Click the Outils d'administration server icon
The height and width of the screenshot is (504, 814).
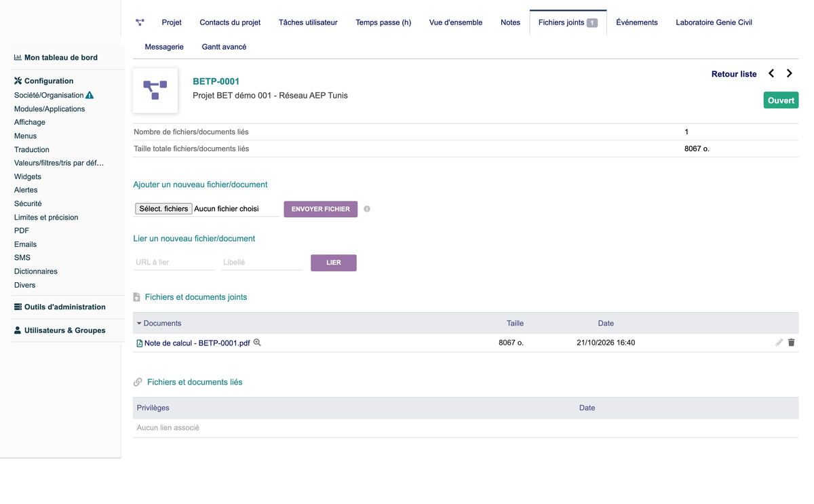pyautogui.click(x=18, y=307)
